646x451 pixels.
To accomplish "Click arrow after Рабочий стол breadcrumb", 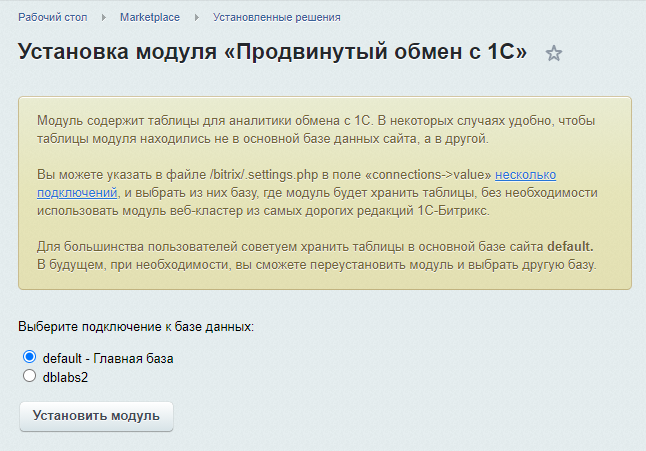I will coord(105,17).
